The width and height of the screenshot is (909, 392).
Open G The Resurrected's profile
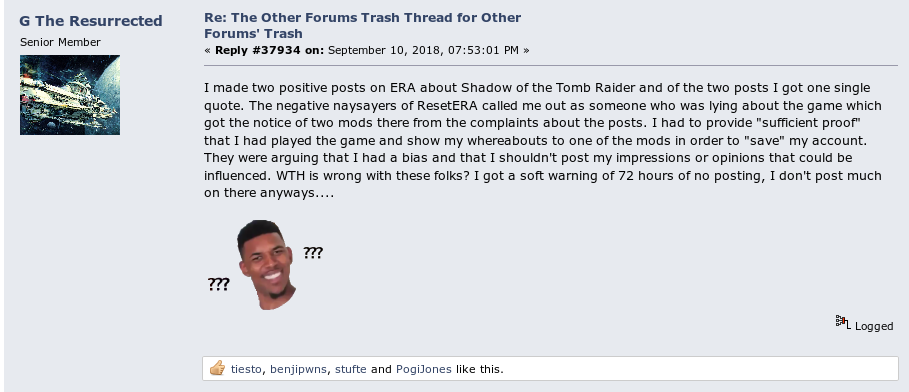click(x=90, y=21)
